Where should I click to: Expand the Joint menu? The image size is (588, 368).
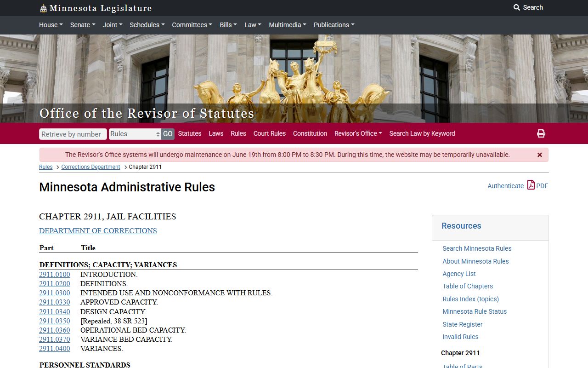[113, 25]
